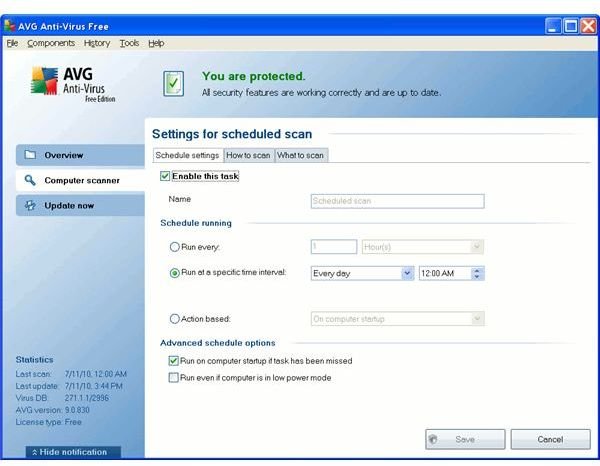
Task: Minimize the AVG Anti-Virus Free window
Action: [553, 26]
